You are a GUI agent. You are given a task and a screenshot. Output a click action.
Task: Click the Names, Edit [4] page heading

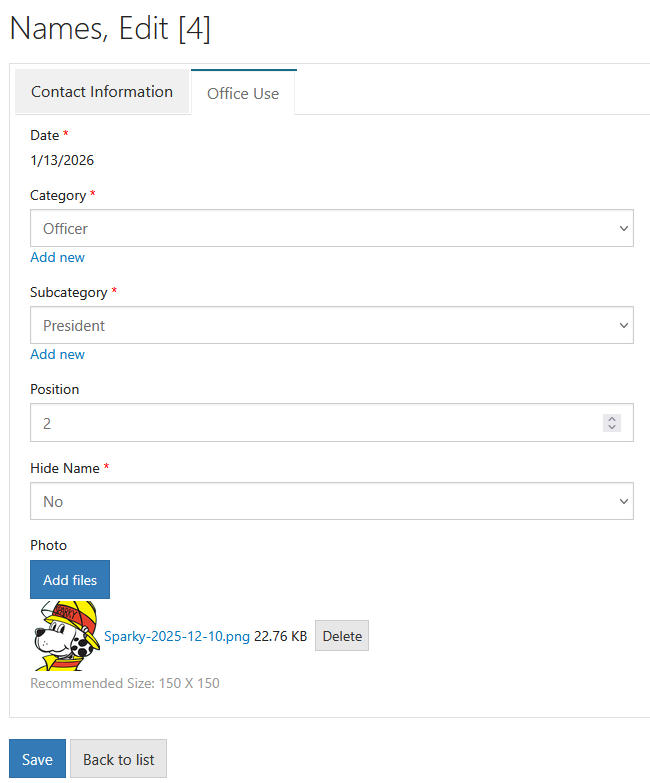tap(110, 28)
